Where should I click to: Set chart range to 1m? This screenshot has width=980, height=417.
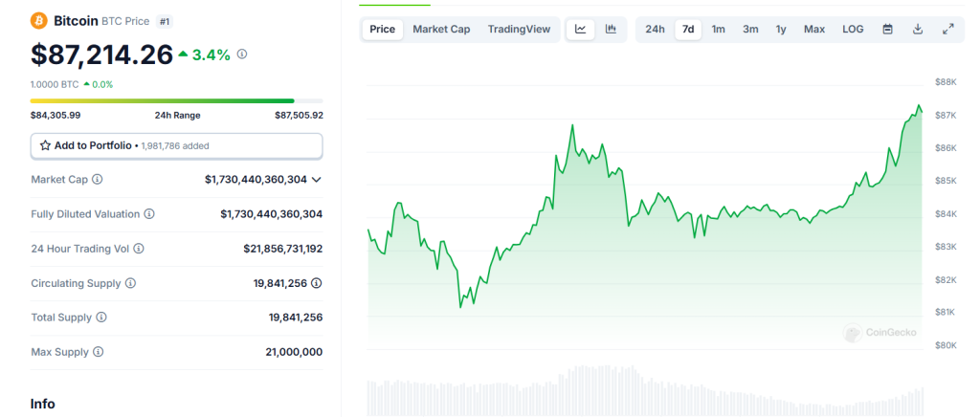point(719,30)
